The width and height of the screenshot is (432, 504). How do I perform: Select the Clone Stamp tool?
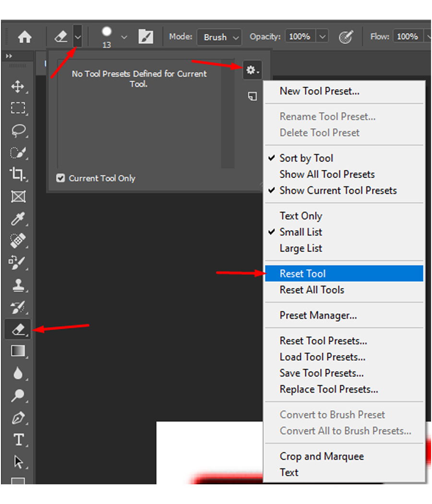[x=18, y=285]
